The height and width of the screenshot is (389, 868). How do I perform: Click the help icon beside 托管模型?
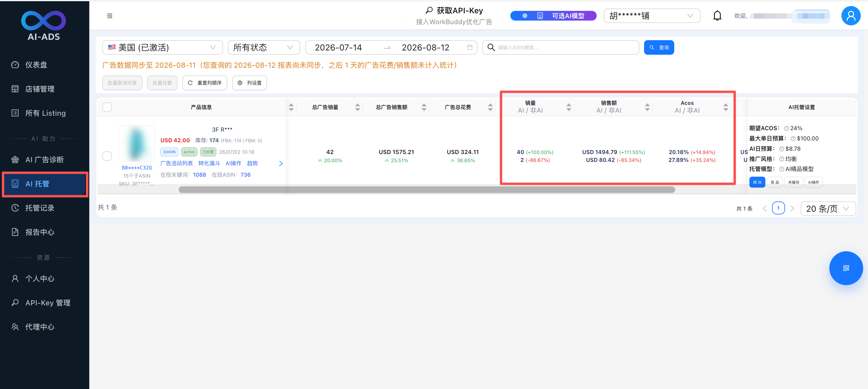tap(781, 169)
